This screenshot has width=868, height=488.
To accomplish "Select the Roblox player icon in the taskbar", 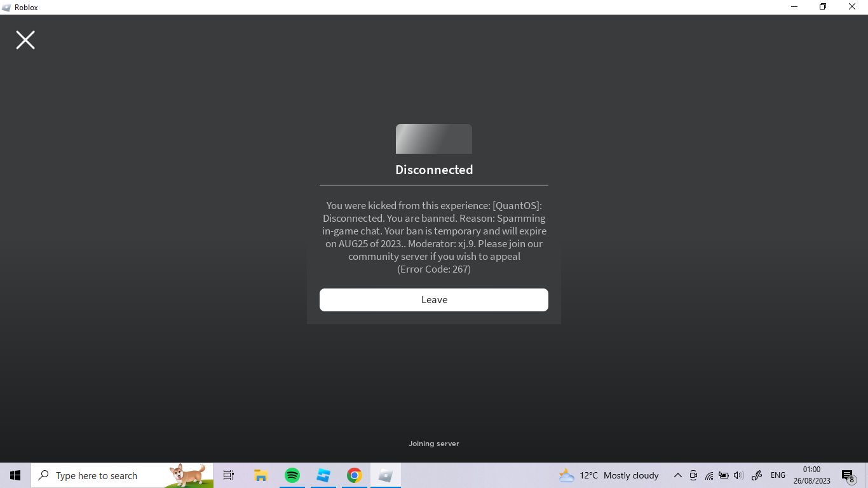I will pyautogui.click(x=386, y=475).
